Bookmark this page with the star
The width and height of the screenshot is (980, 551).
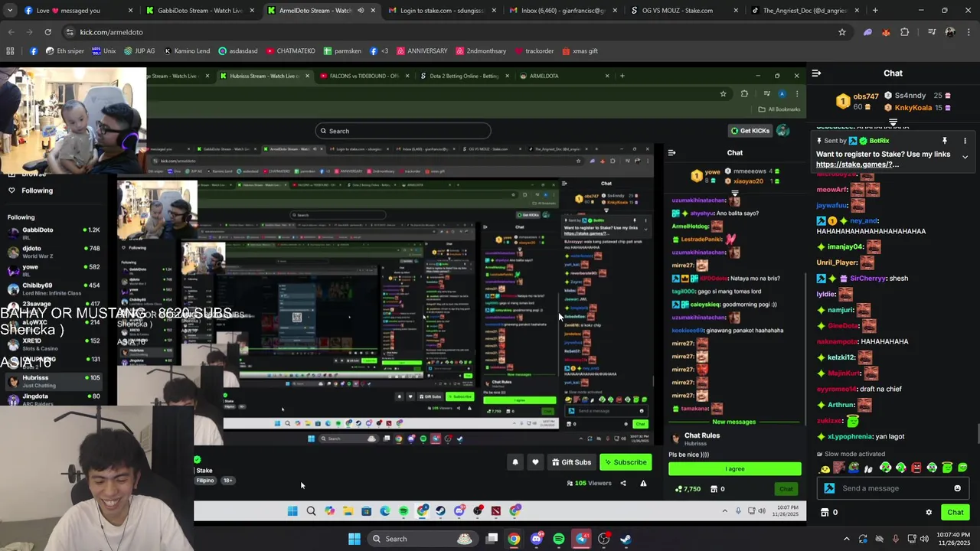tap(842, 32)
